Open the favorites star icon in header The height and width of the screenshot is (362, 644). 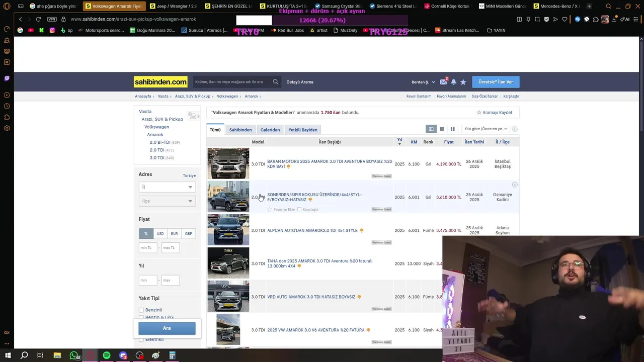(463, 82)
